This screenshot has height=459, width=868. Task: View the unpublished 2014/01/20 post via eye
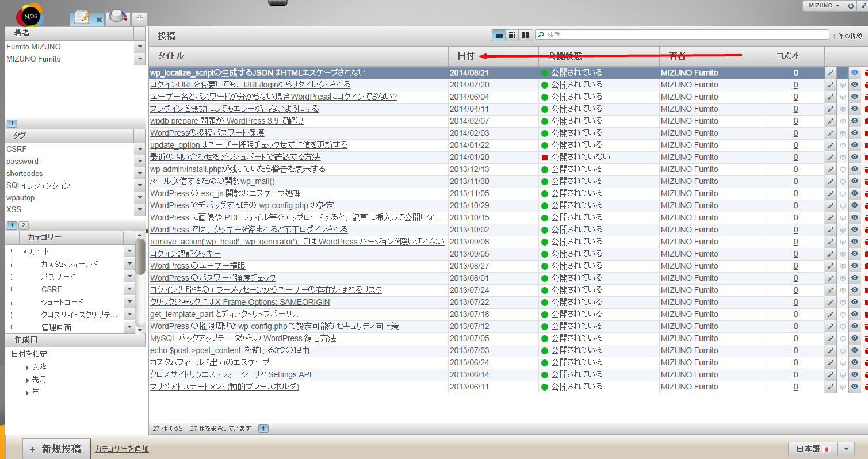[855, 157]
